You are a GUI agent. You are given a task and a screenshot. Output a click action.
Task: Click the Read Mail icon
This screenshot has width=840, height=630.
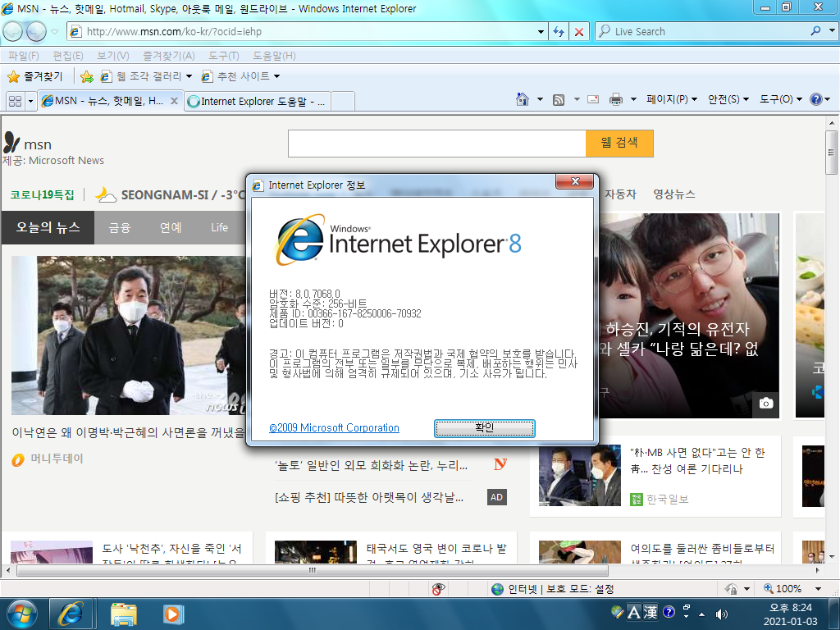tap(593, 99)
